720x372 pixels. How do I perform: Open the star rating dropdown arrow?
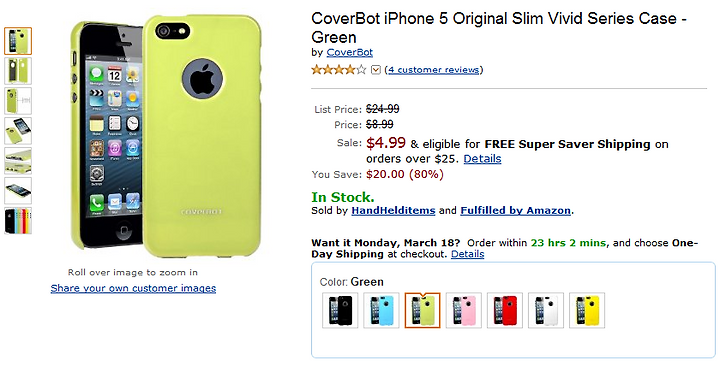pos(376,70)
